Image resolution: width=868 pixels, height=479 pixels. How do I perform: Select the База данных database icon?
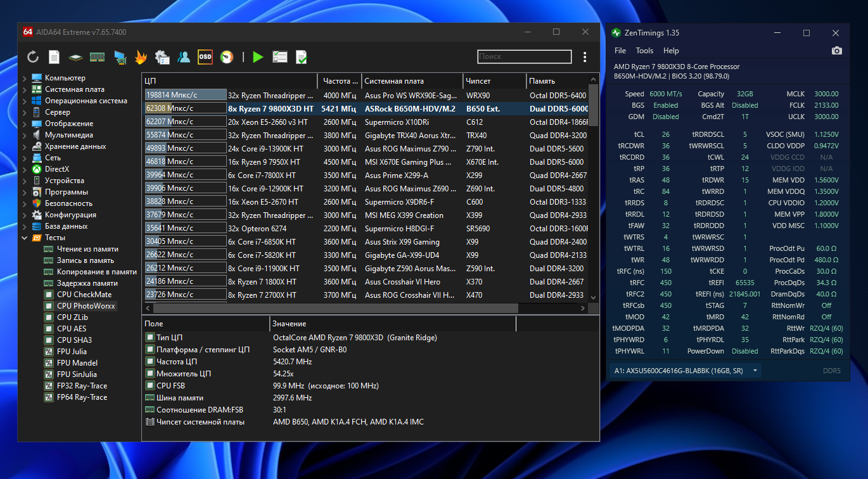[x=37, y=226]
